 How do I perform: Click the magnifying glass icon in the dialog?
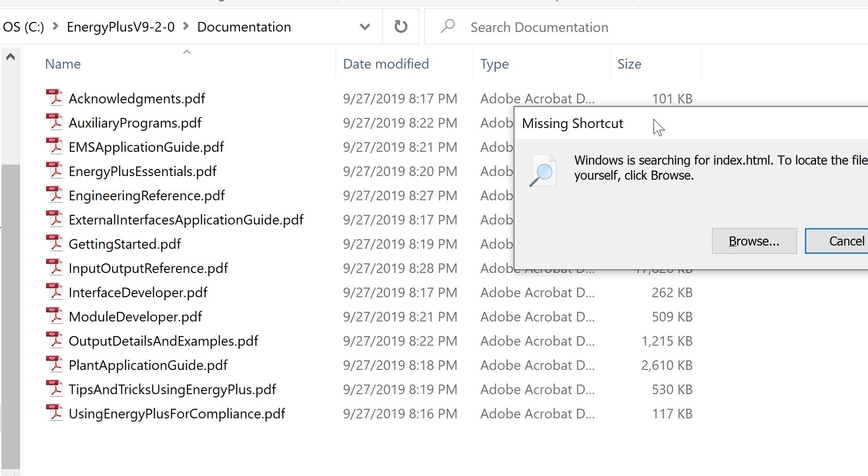point(542,170)
